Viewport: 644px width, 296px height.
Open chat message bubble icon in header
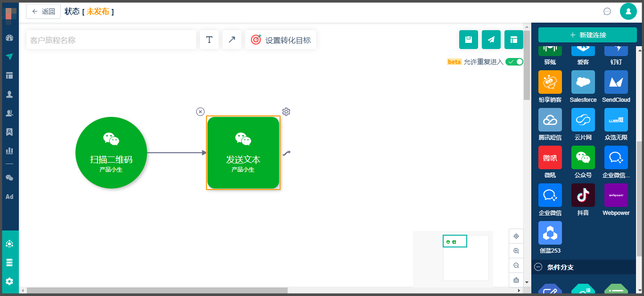[x=607, y=11]
